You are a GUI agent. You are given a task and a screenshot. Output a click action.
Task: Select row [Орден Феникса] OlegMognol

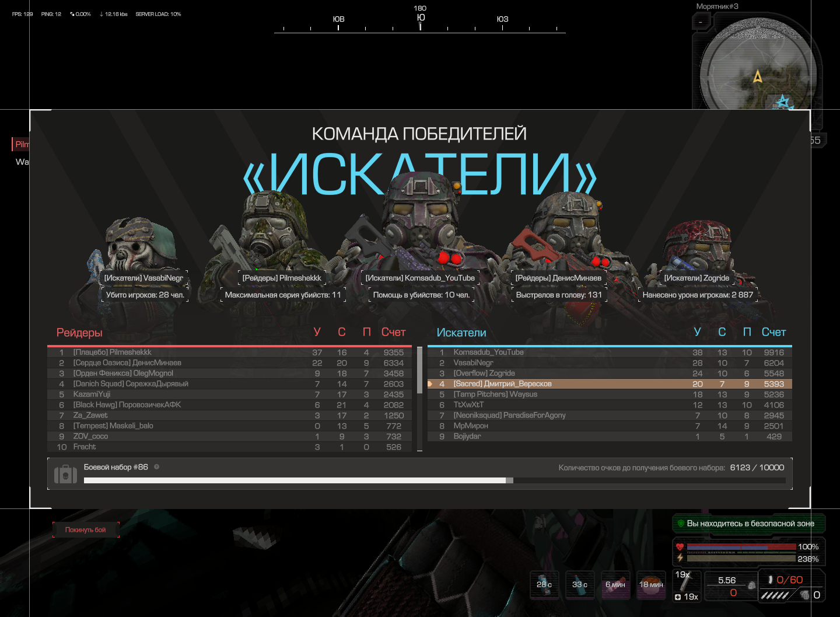[x=230, y=374]
